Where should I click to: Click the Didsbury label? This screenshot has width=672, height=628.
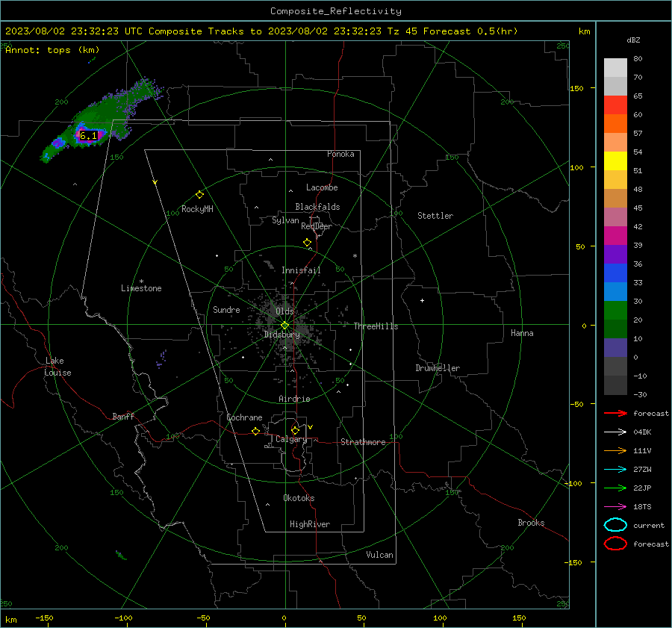pos(281,335)
